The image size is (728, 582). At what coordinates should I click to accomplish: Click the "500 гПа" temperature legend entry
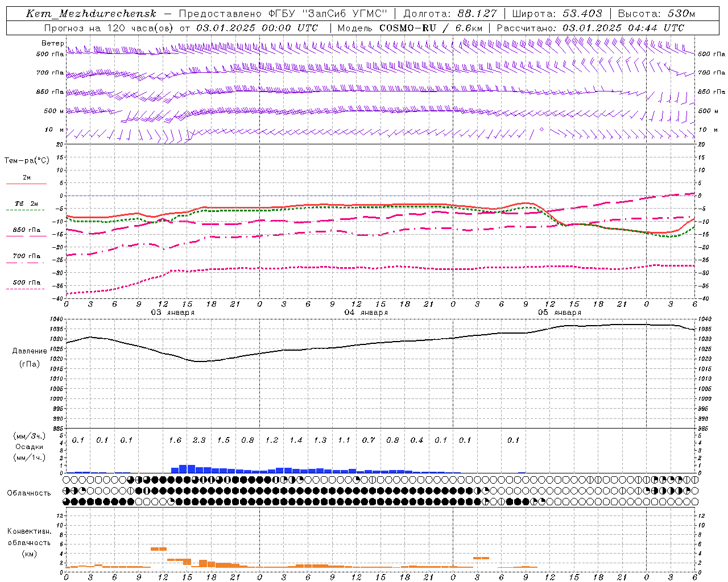(x=27, y=282)
